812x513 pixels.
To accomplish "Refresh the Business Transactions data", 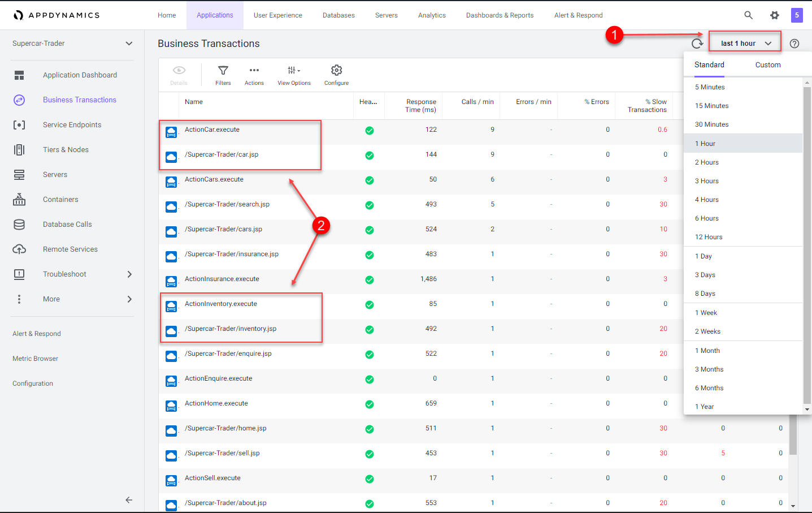I will click(697, 44).
